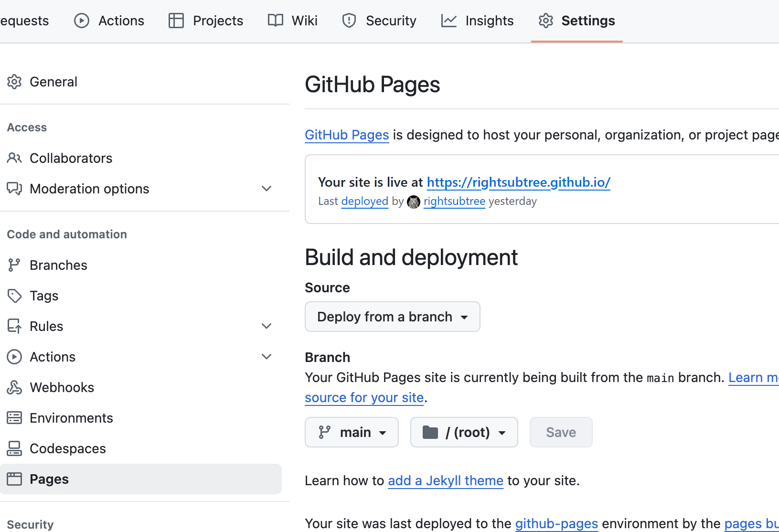Go to Environments settings
Screen dimensions: 779x532
(141, 418)
